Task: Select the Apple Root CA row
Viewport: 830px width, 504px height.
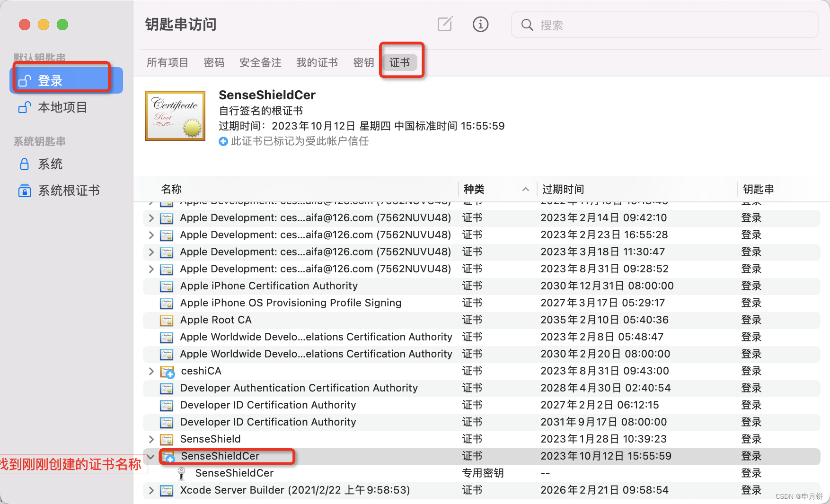Action: click(482, 320)
